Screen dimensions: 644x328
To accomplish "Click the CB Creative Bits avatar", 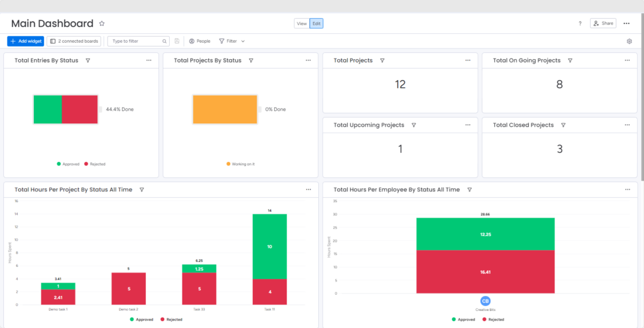I will pyautogui.click(x=485, y=301).
